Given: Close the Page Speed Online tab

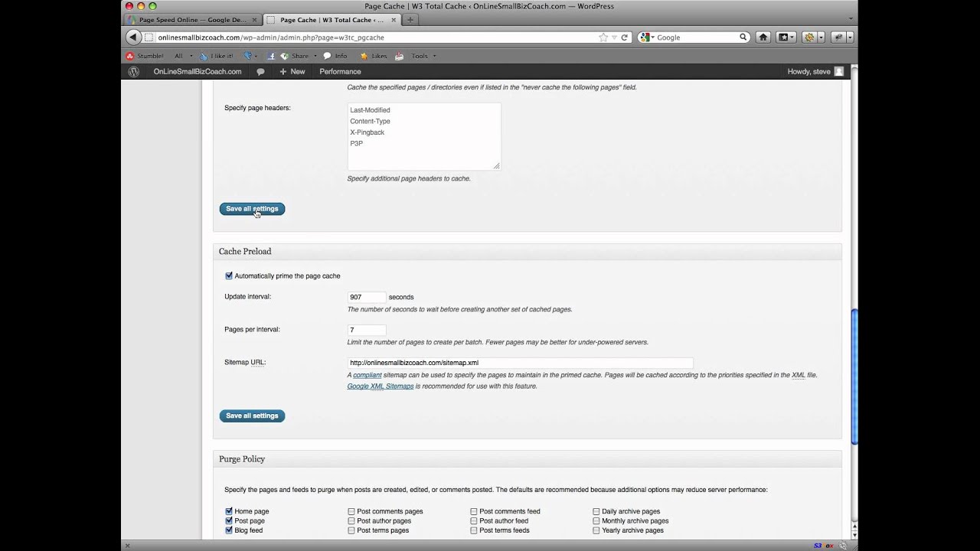Looking at the screenshot, I should (255, 20).
